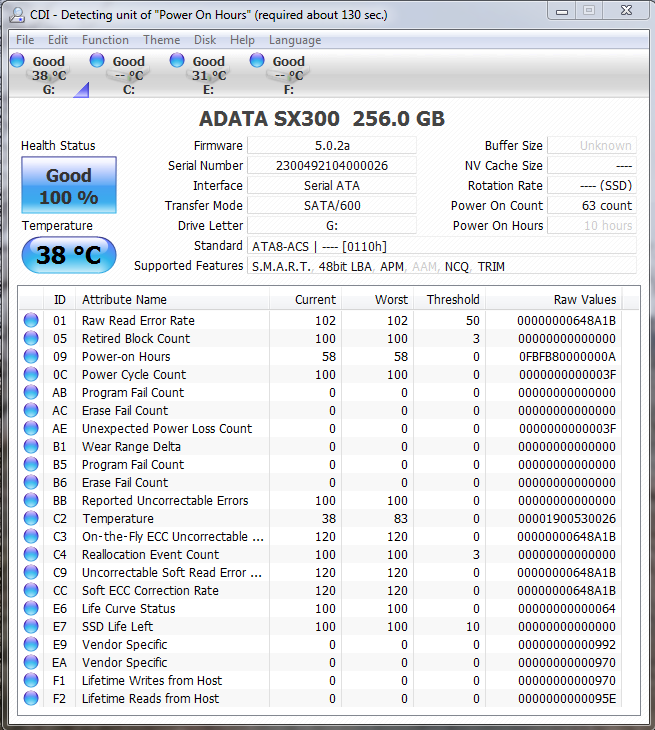This screenshot has width=655, height=730.
Task: Open the Theme menu
Action: 161,40
